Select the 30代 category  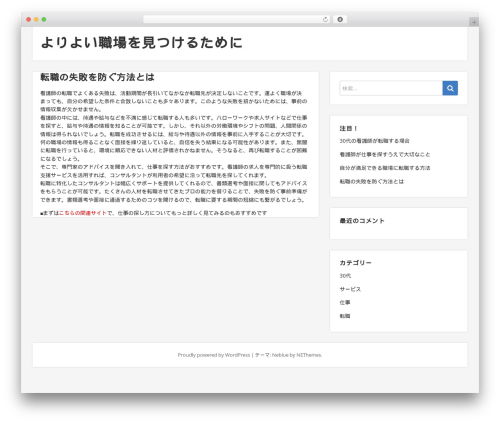click(345, 276)
